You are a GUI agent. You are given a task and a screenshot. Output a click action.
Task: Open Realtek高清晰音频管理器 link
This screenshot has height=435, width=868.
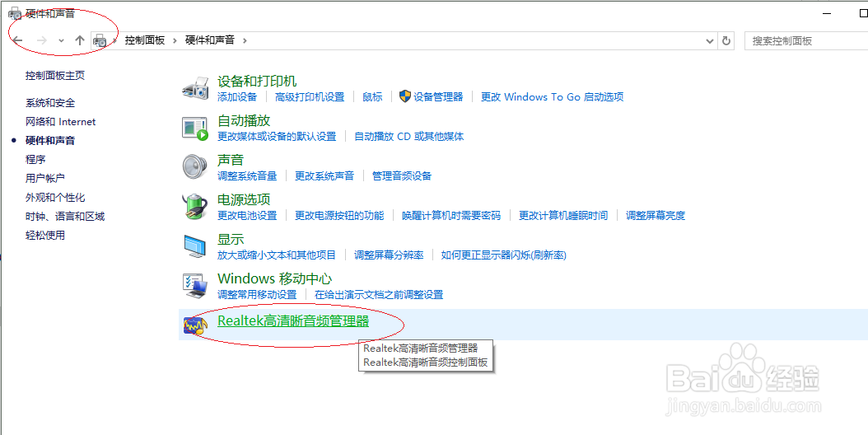pos(293,321)
